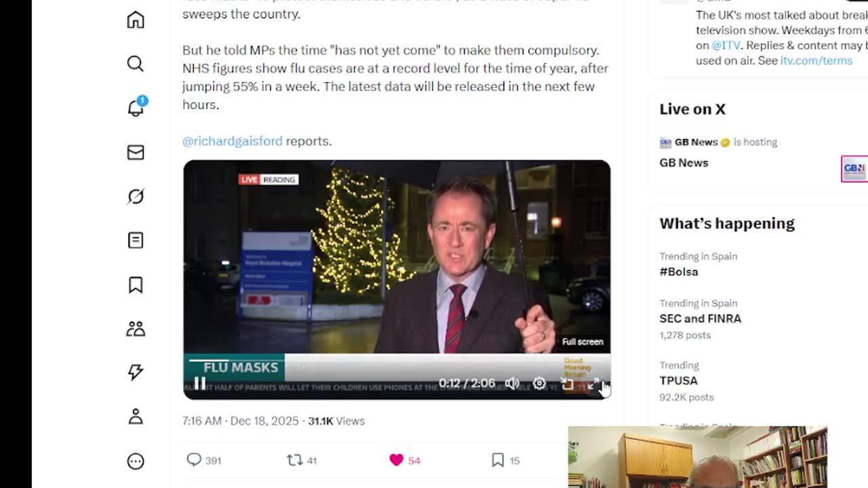Screen dimensions: 868x488
Task: Open the #Bolsa trending topic
Action: (x=678, y=272)
